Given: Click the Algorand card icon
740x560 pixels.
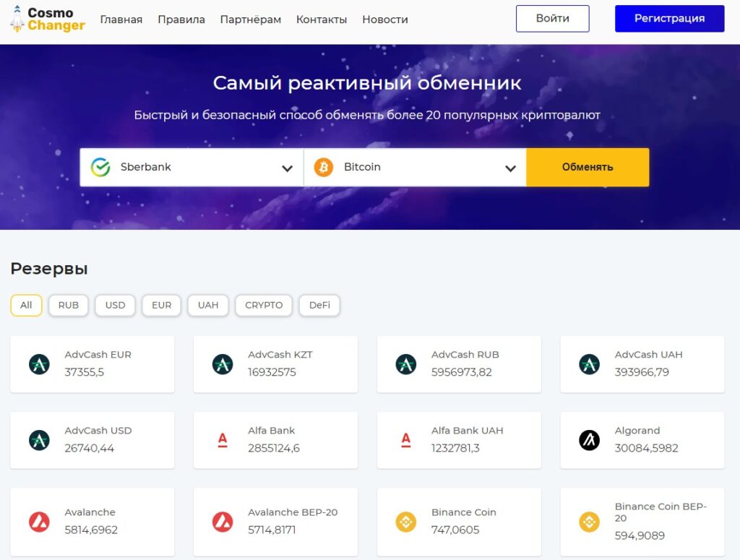Looking at the screenshot, I should point(590,440).
